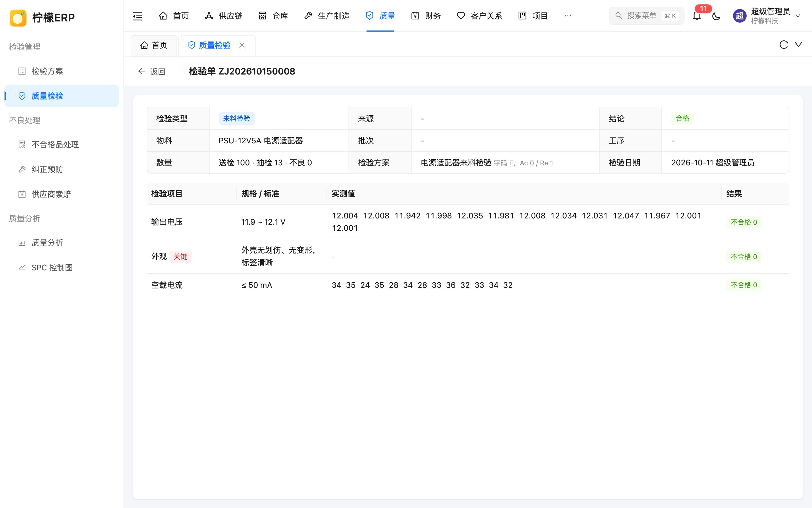Open SPC 控制图 in the sidebar

[62, 268]
